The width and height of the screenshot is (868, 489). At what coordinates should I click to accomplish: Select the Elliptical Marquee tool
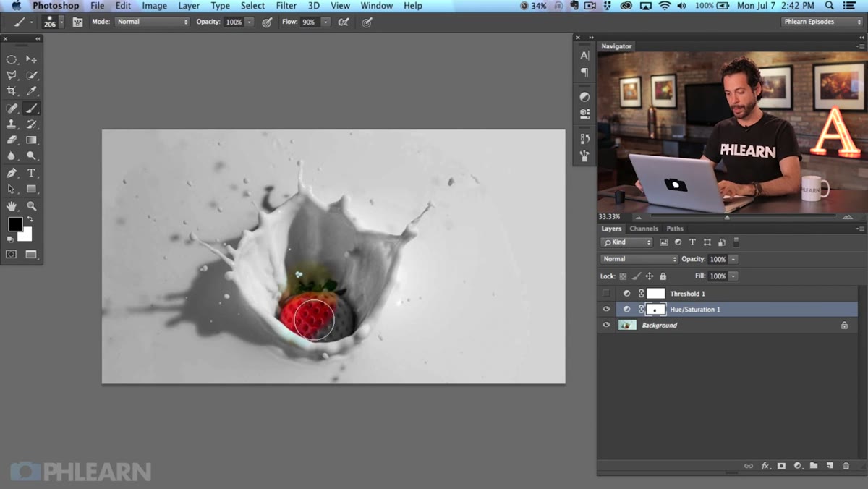pyautogui.click(x=12, y=59)
